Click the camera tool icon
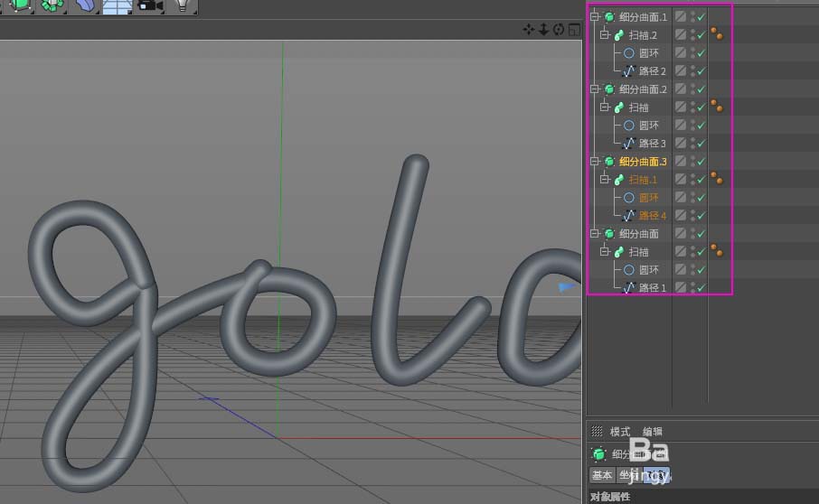819x504 pixels. [x=149, y=6]
